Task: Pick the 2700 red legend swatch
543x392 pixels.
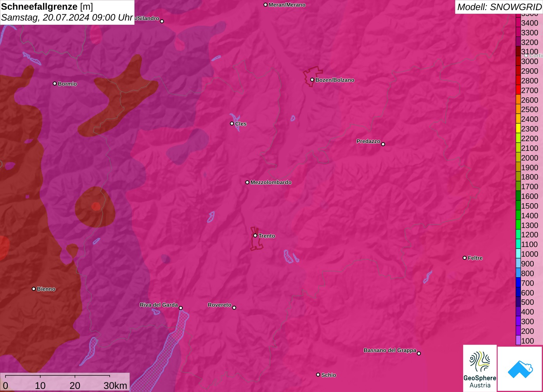Action: [x=518, y=90]
